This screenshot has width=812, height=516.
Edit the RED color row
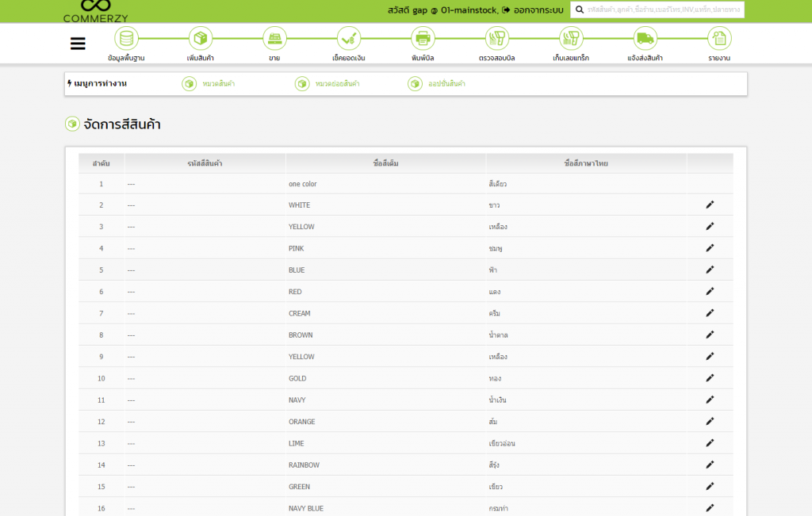click(x=710, y=292)
